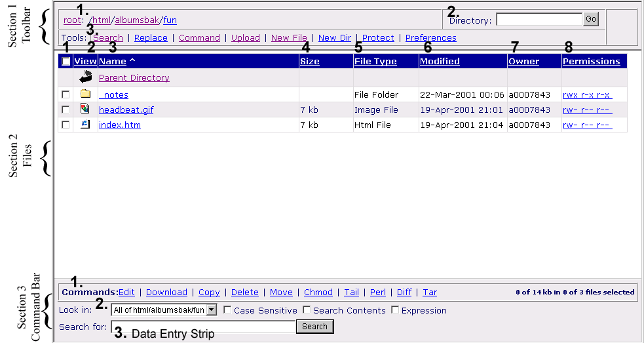Click the Html File type cell
The height and width of the screenshot is (343, 644).
point(373,125)
